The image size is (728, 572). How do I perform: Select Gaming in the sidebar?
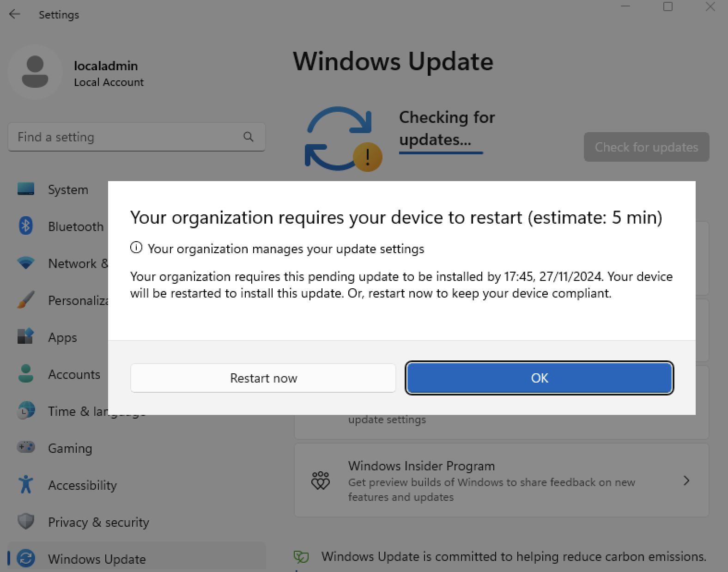click(70, 448)
